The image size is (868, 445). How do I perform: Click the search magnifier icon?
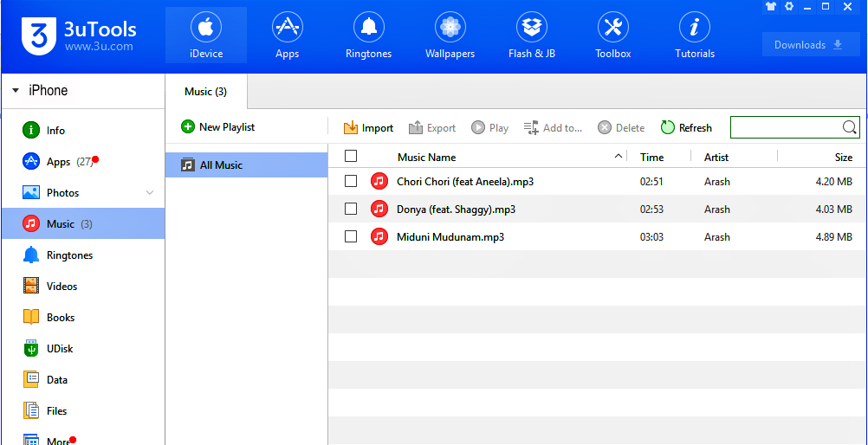pos(850,127)
